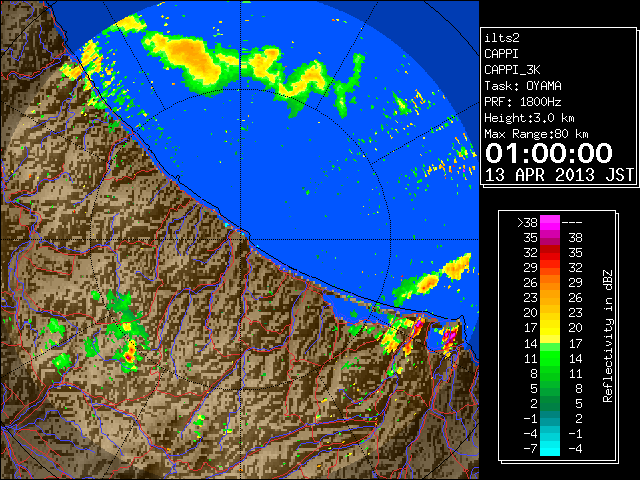Pick the bright green swatch in 11 to 14 row
The image size is (640, 480).
[550, 358]
